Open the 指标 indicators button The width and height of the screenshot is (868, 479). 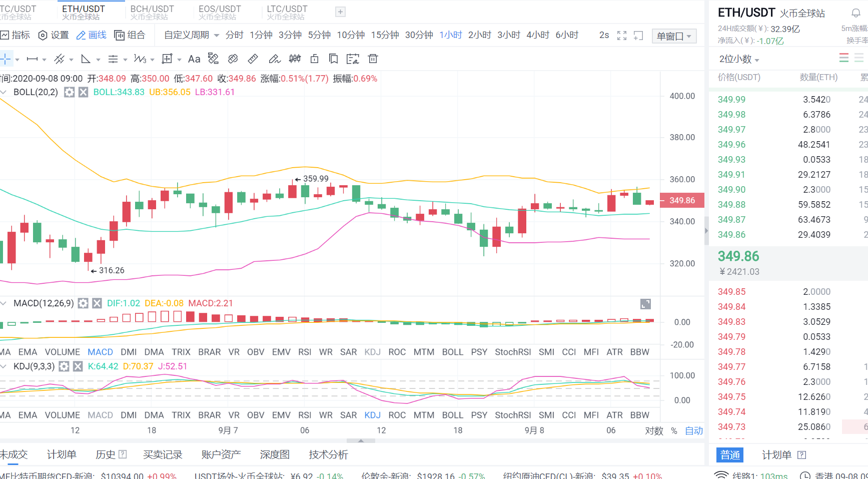[15, 35]
